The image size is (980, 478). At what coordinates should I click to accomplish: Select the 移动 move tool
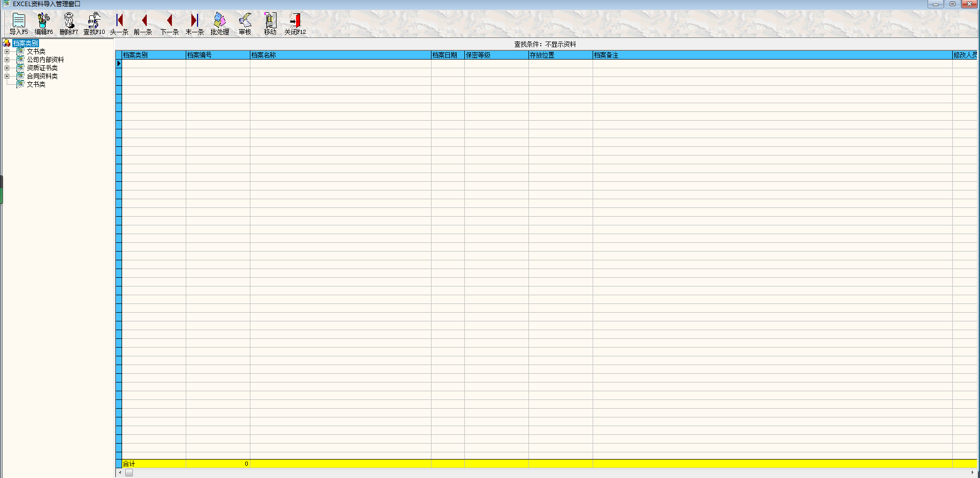point(270,24)
